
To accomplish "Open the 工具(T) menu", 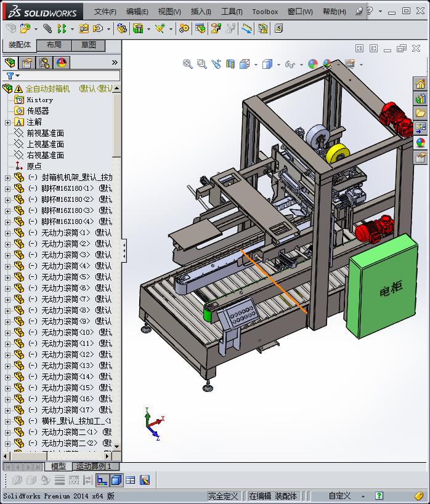I will click(x=232, y=12).
